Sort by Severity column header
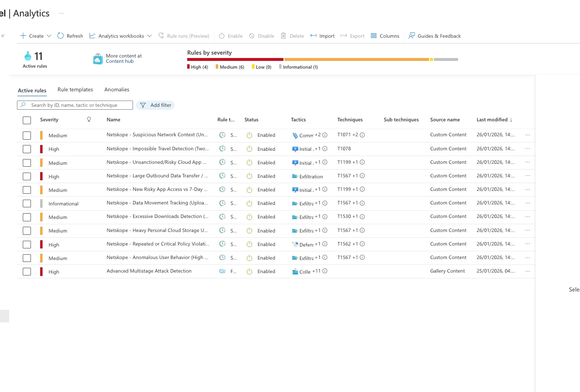Viewport: 580px width, 392px height. coord(49,120)
